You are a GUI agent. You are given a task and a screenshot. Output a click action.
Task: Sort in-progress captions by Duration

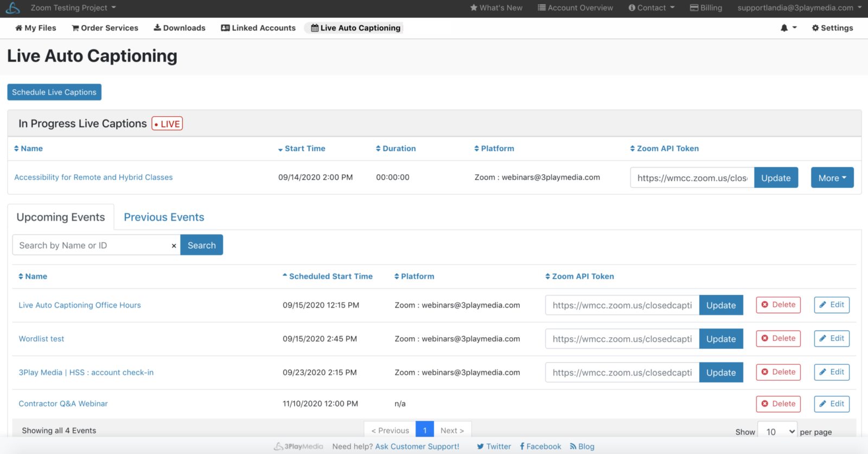[x=395, y=148]
